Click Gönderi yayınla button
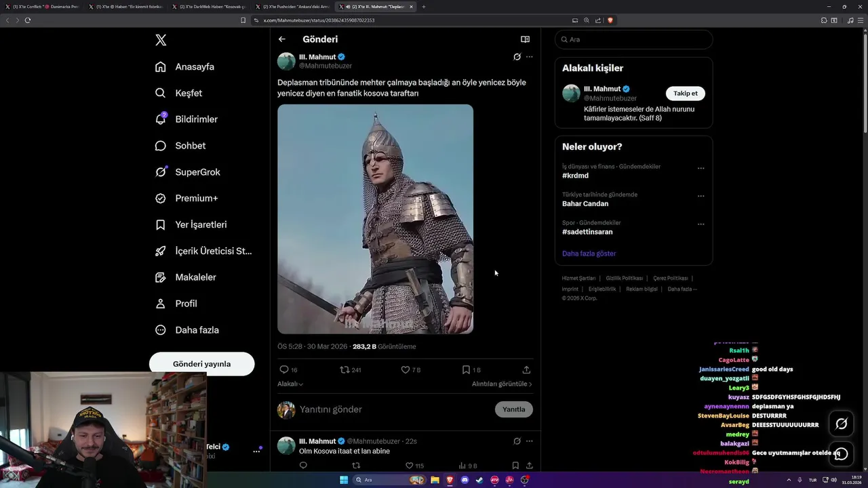This screenshot has width=868, height=488. 201,364
